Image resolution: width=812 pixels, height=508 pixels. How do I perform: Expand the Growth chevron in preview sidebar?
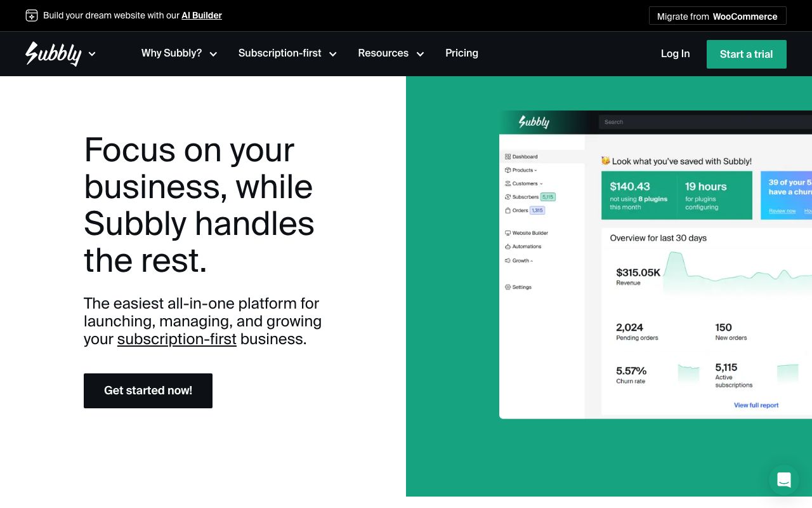(x=532, y=261)
